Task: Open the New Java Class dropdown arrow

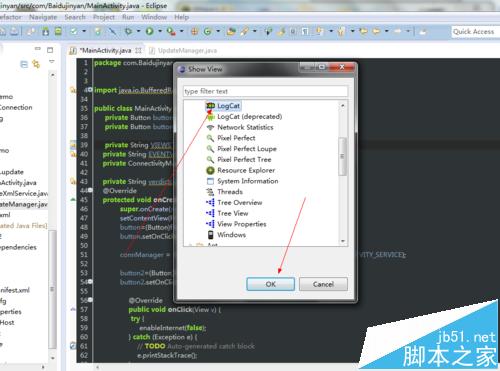Action: (218, 32)
